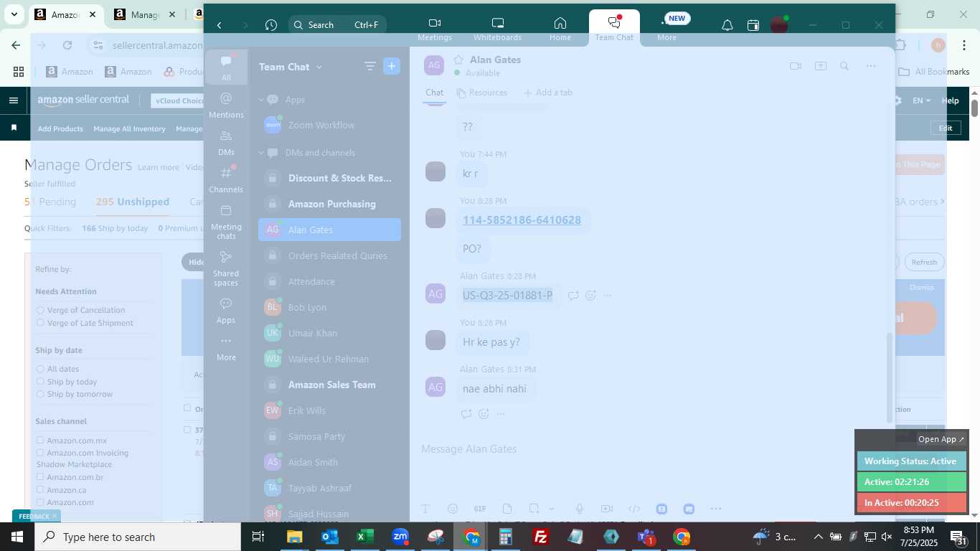Check the Amazon.com.mx sales channel
980x551 pixels.
click(41, 441)
